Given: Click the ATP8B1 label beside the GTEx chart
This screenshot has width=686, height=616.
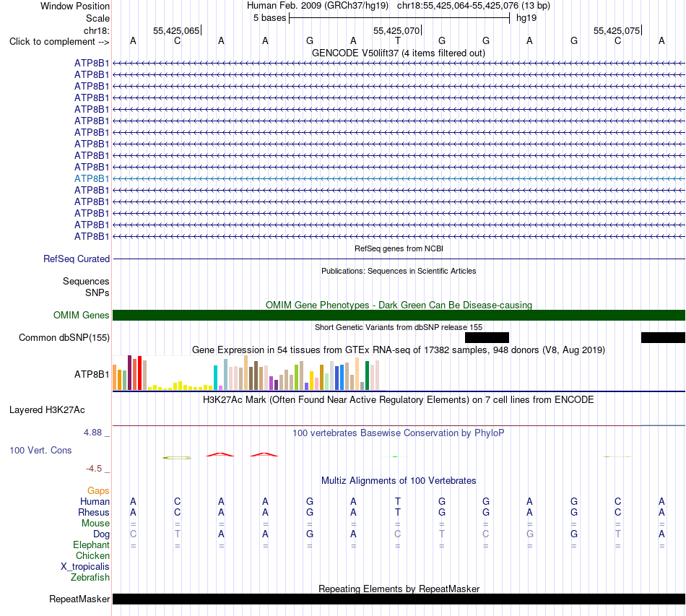Looking at the screenshot, I should point(92,375).
